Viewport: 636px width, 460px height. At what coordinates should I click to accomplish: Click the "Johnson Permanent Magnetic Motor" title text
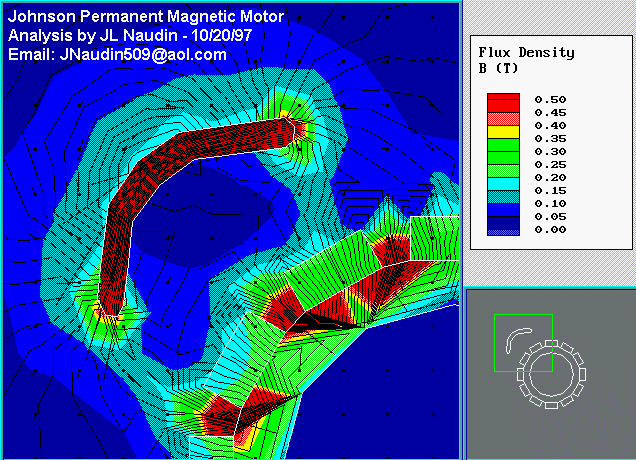tap(146, 17)
